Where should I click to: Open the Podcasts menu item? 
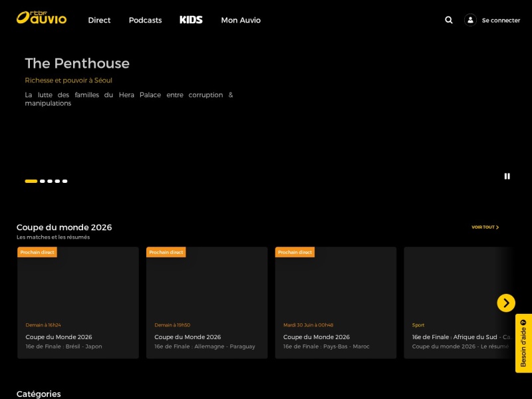tap(145, 20)
